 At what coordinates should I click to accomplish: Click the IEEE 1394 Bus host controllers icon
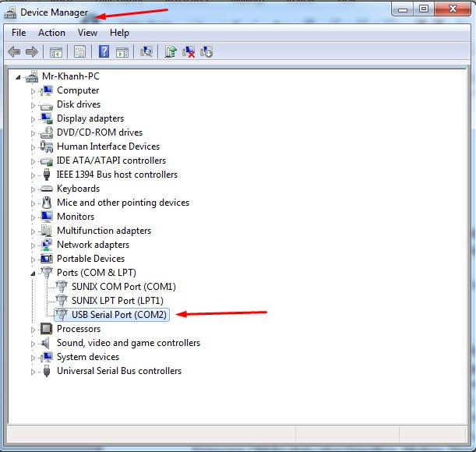pos(47,175)
